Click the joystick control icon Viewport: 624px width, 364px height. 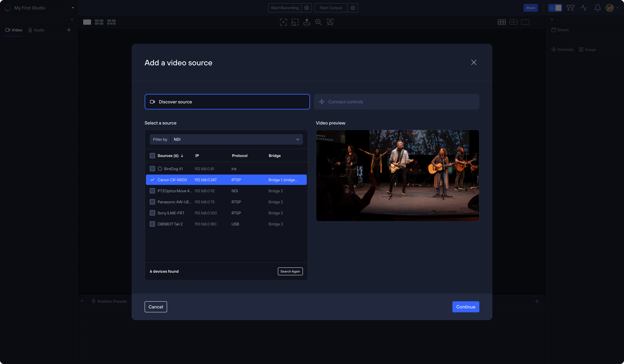(306, 22)
